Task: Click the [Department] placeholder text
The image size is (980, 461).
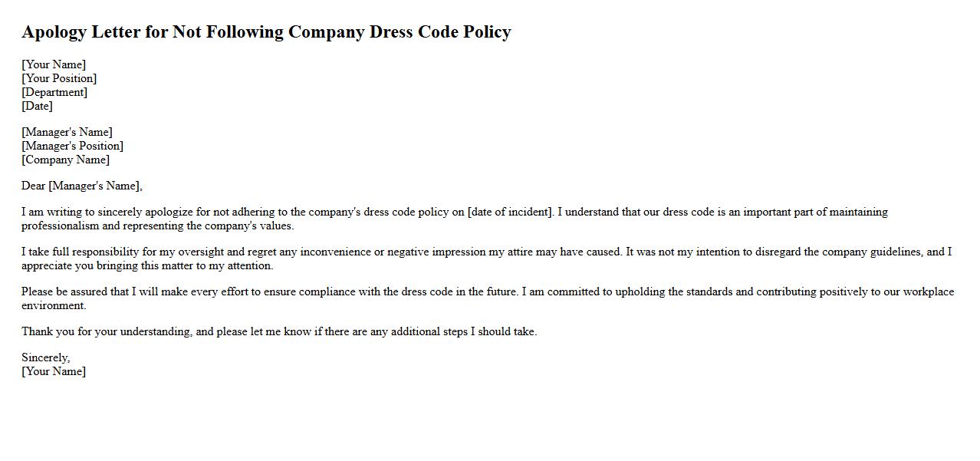Action: pos(54,92)
